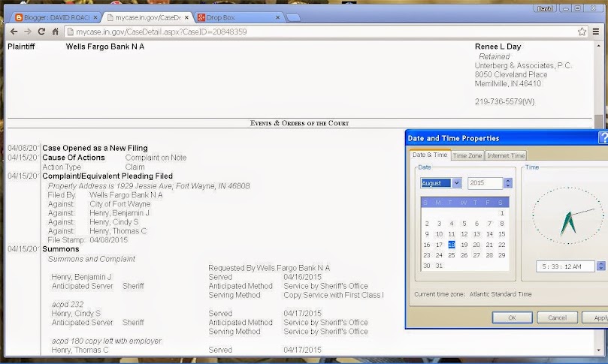608x364 pixels.
Task: Open the Internet Time tab
Action: 506,155
